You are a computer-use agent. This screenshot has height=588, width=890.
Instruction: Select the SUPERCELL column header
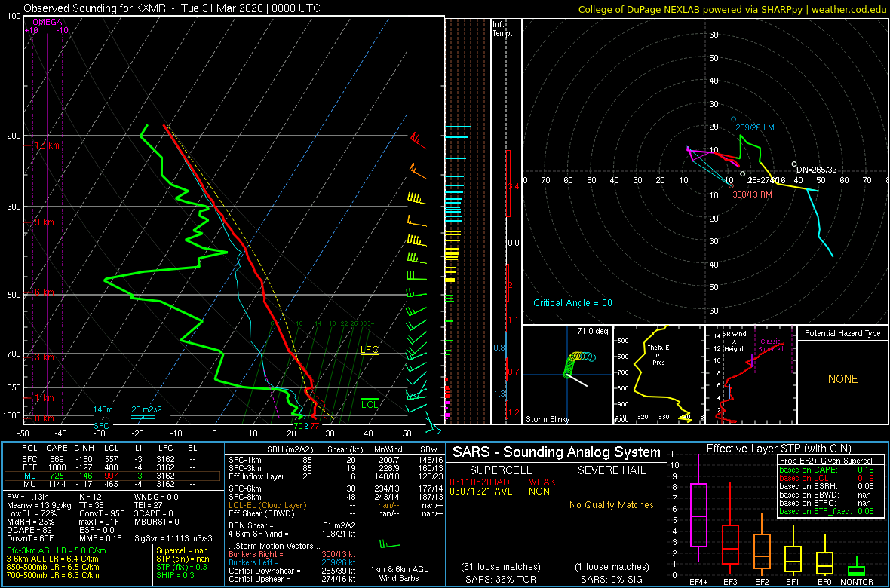pos(502,472)
